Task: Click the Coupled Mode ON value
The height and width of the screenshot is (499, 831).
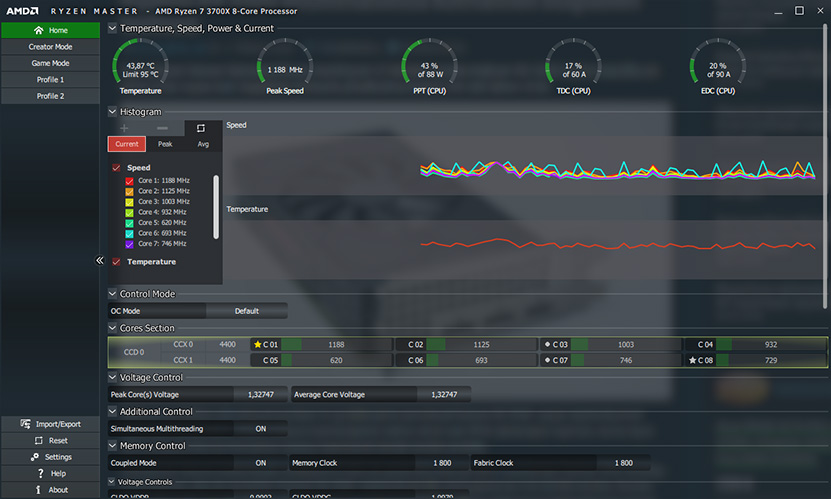Action: 261,462
